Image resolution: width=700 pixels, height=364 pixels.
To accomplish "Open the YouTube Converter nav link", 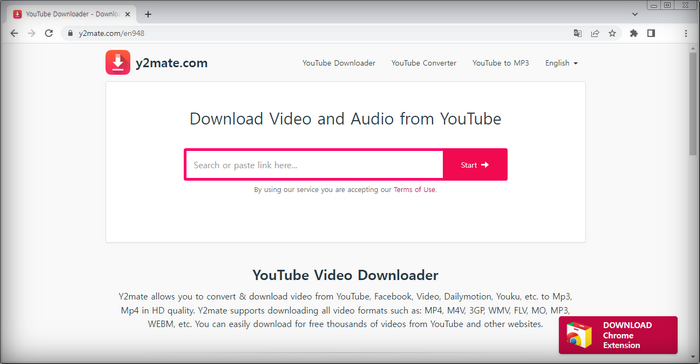I will click(424, 63).
